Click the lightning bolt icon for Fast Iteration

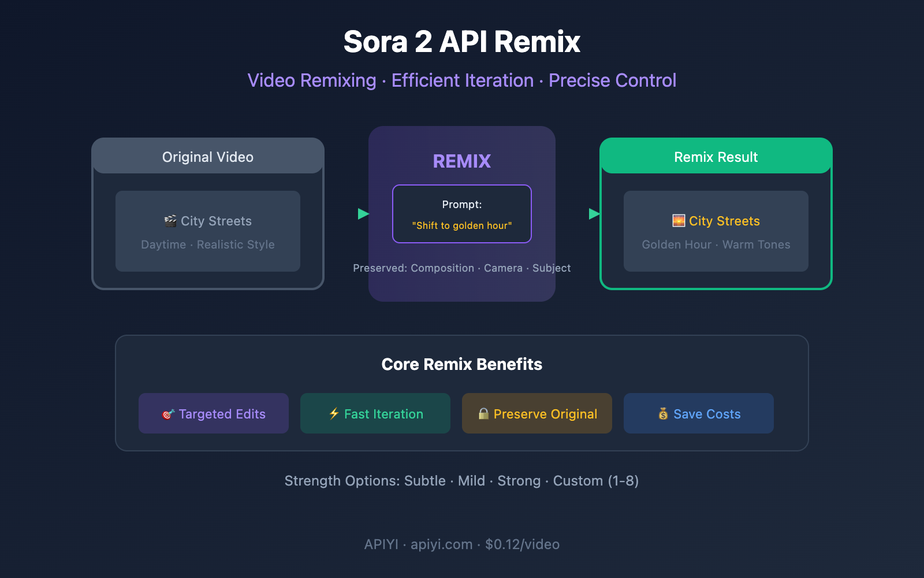[334, 413]
